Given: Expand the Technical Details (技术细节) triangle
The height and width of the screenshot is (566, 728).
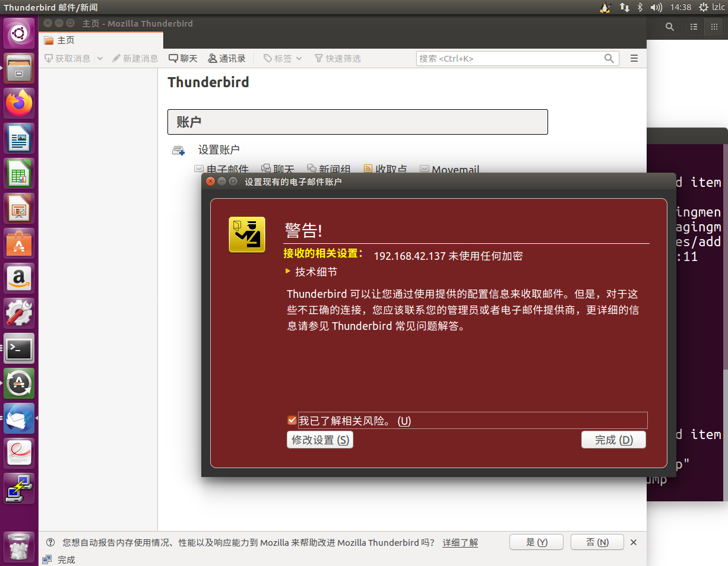Looking at the screenshot, I should (x=288, y=271).
